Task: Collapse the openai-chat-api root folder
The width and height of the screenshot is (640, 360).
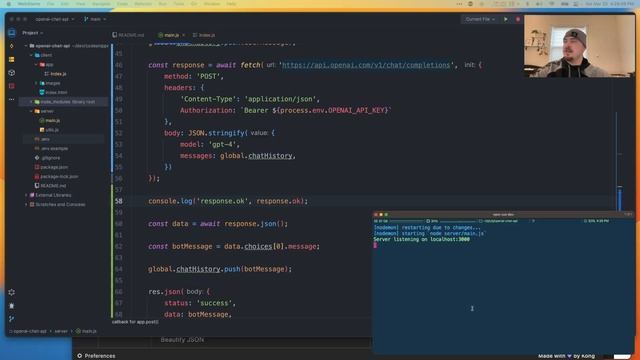Action: 26,46
